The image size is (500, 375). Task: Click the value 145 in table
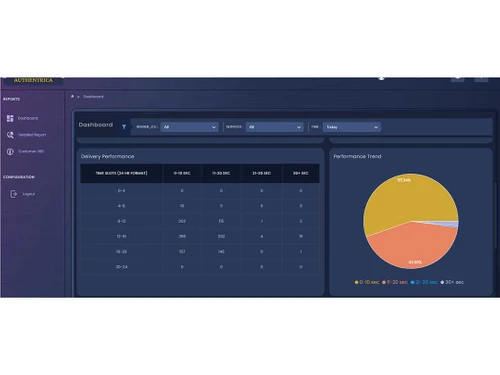pyautogui.click(x=221, y=252)
